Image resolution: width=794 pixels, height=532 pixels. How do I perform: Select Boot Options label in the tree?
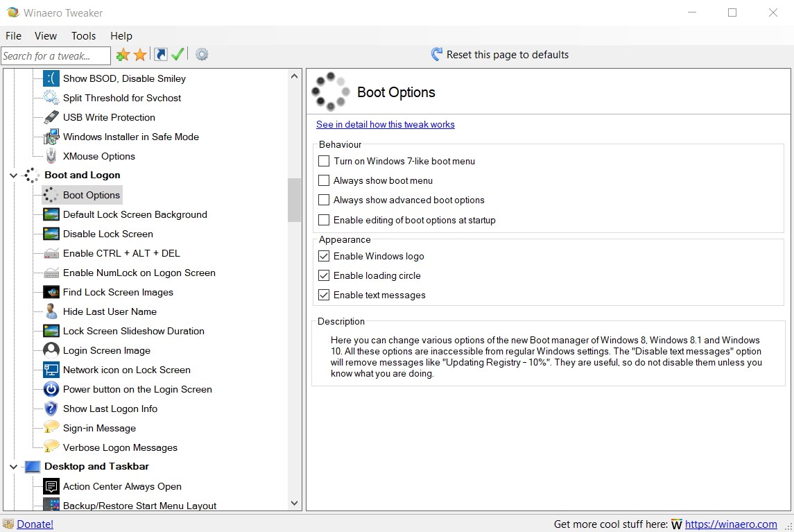(91, 195)
